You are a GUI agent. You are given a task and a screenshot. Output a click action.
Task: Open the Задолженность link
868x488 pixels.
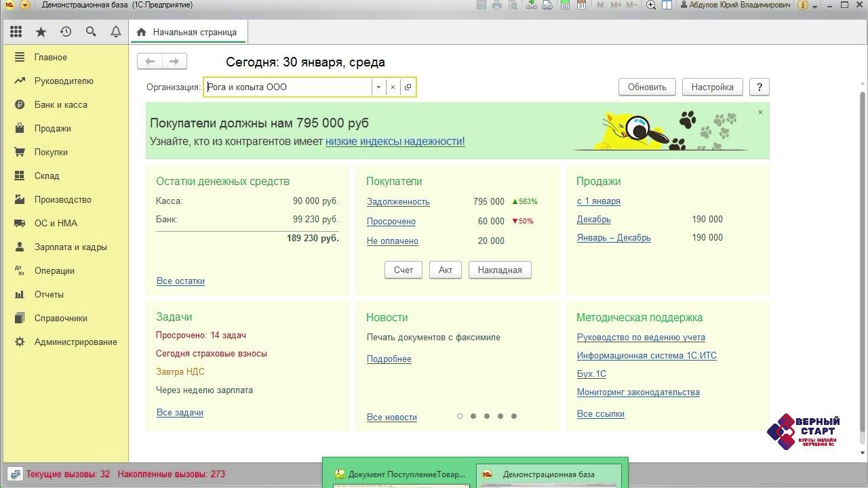tap(398, 202)
